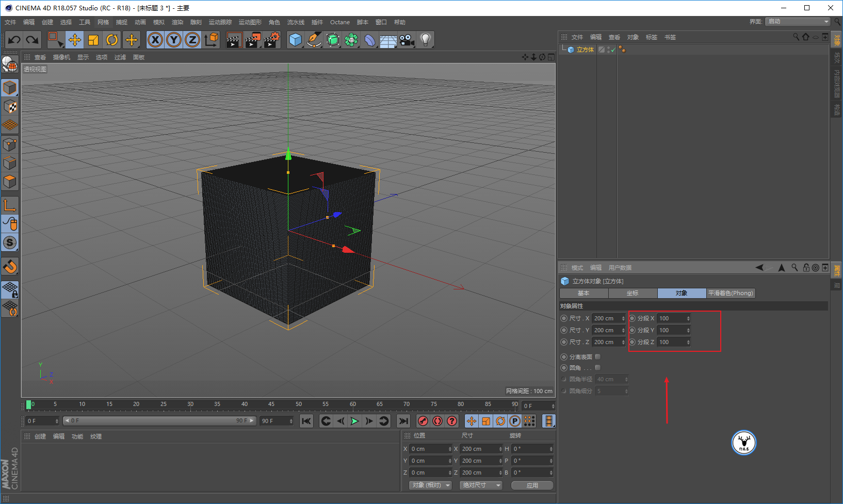The image size is (843, 504).
Task: Jump to timeline end
Action: (x=404, y=421)
